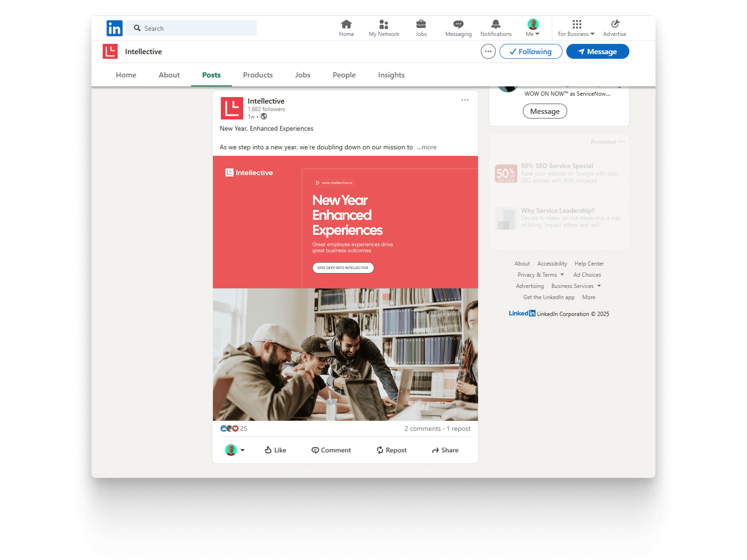This screenshot has height=560, width=747.
Task: Click the 50% SEO Service Special ad title
Action: 557,166
